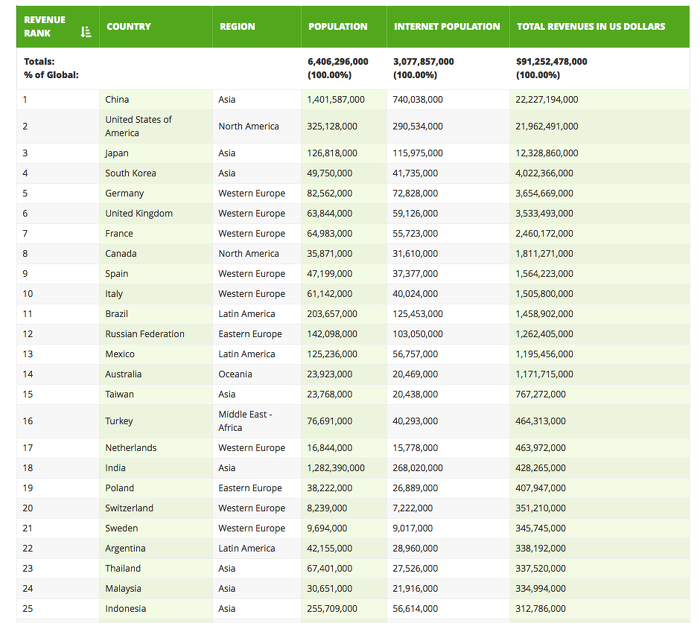Click the sort icon beside Revenue Rank
Screen dimensions: 700x623
point(86,33)
